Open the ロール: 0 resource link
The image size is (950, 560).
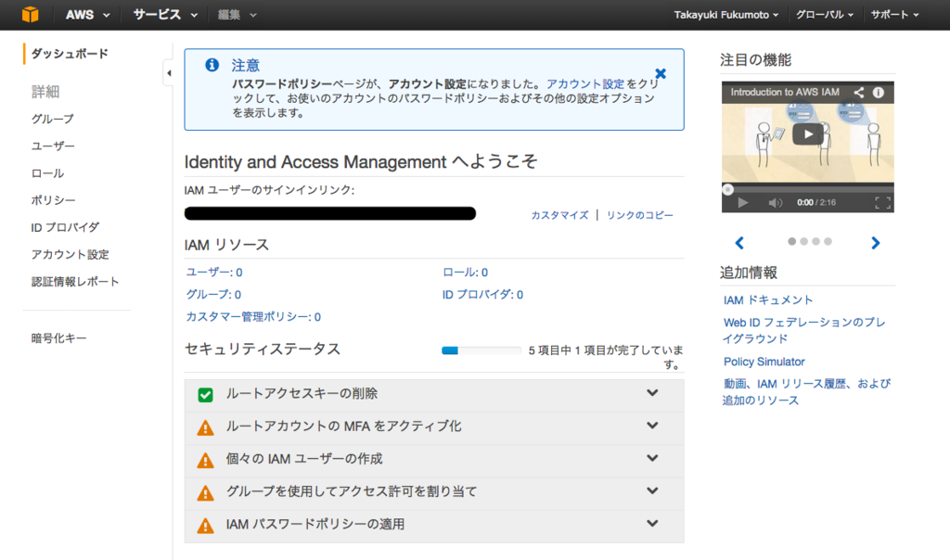[466, 273]
